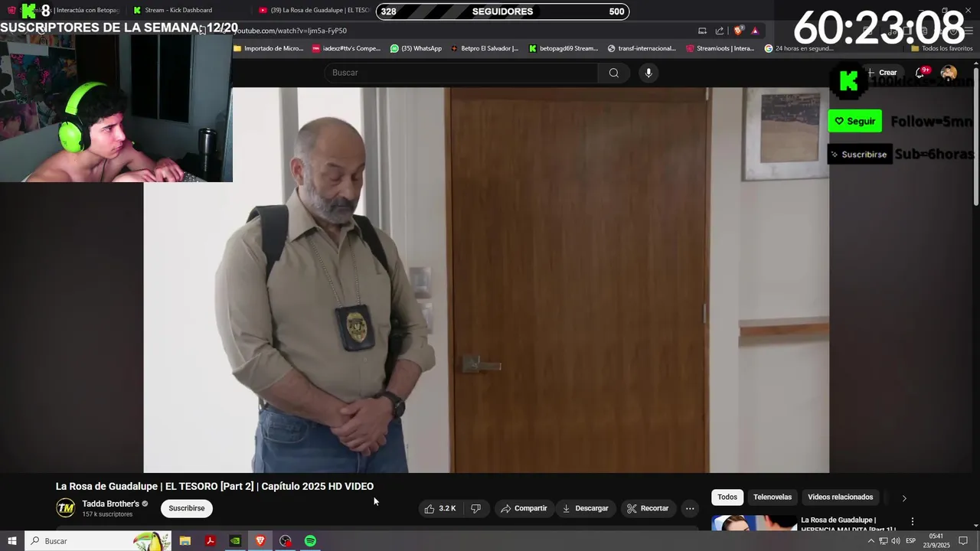
Task: Select the Telenovelas filter chip
Action: click(x=773, y=497)
